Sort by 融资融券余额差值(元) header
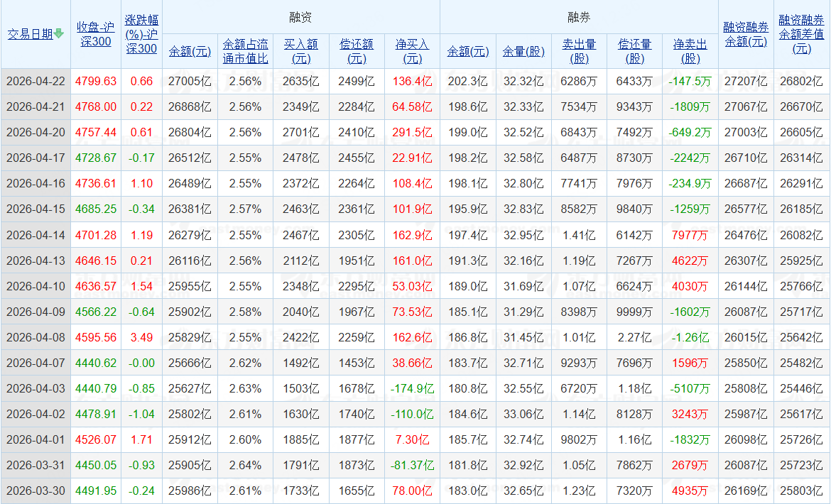 coord(802,34)
